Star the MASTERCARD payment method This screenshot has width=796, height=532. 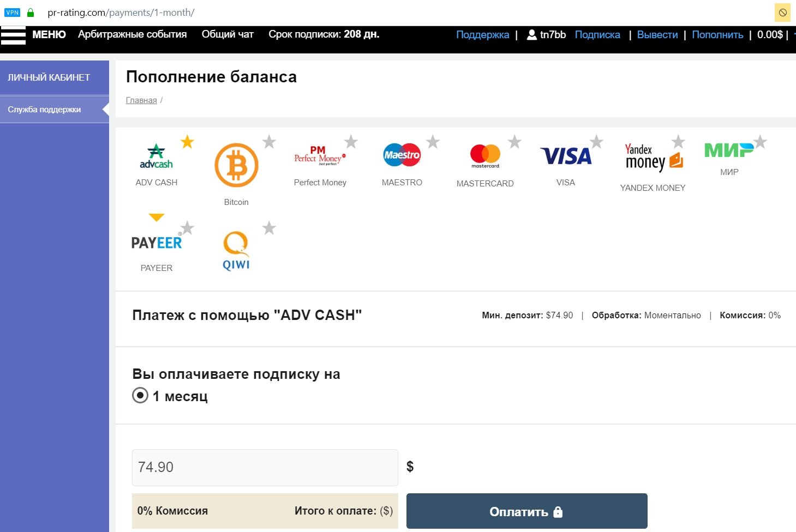point(514,142)
